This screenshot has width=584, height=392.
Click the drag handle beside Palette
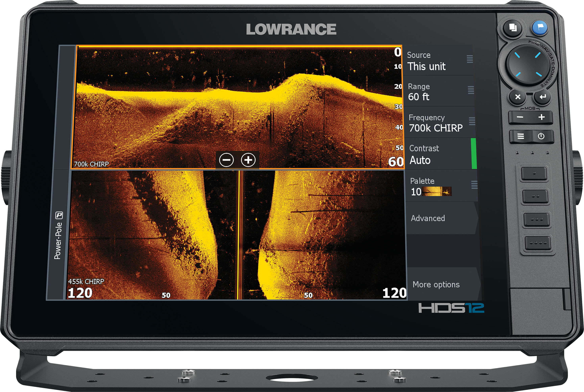[474, 185]
